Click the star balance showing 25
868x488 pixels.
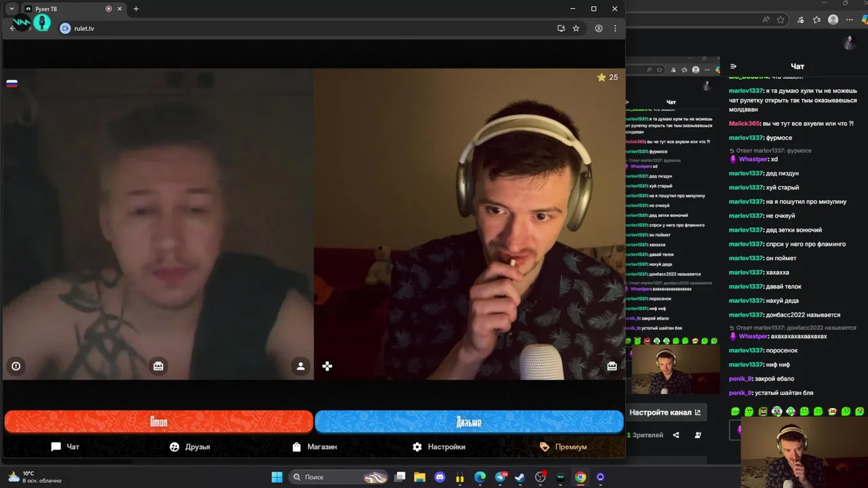click(607, 77)
